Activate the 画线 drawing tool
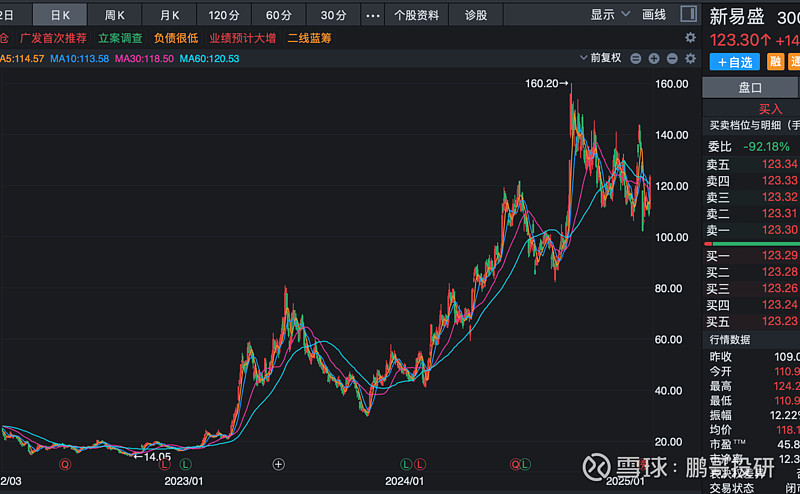 click(654, 14)
